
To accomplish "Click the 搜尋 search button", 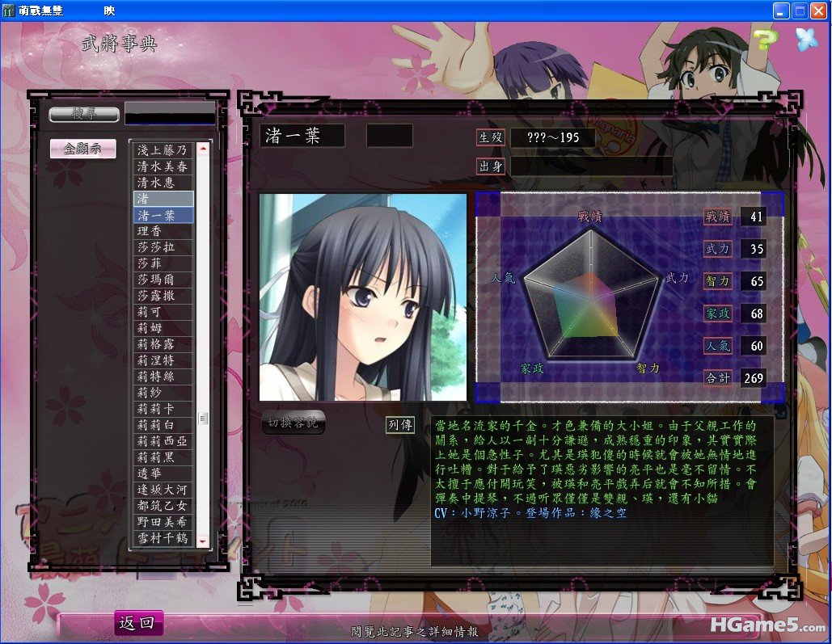I will pos(84,114).
